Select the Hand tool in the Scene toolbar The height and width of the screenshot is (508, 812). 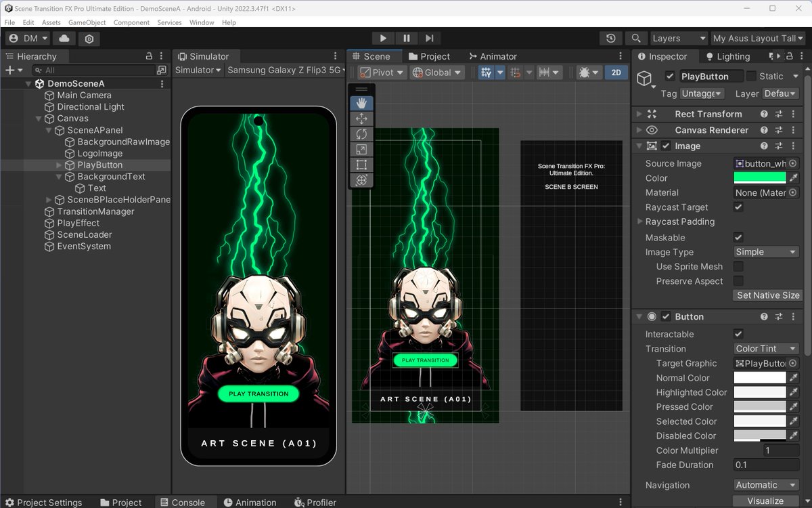[x=362, y=103]
